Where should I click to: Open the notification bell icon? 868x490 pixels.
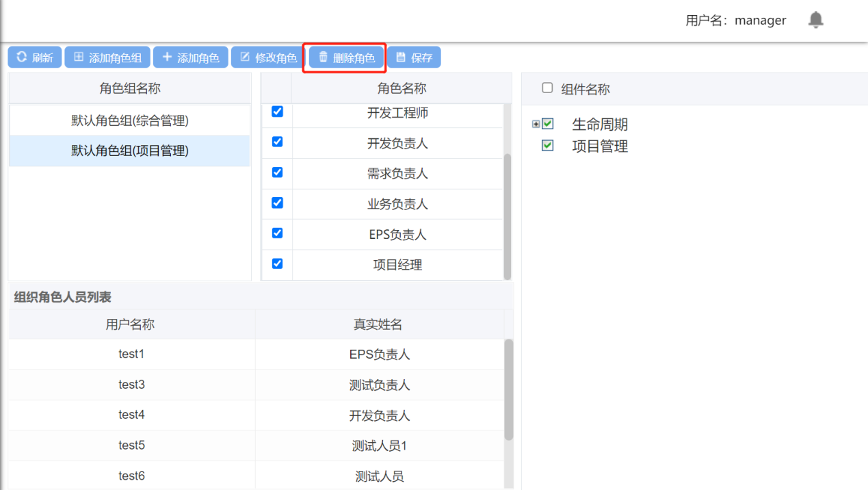(x=815, y=20)
